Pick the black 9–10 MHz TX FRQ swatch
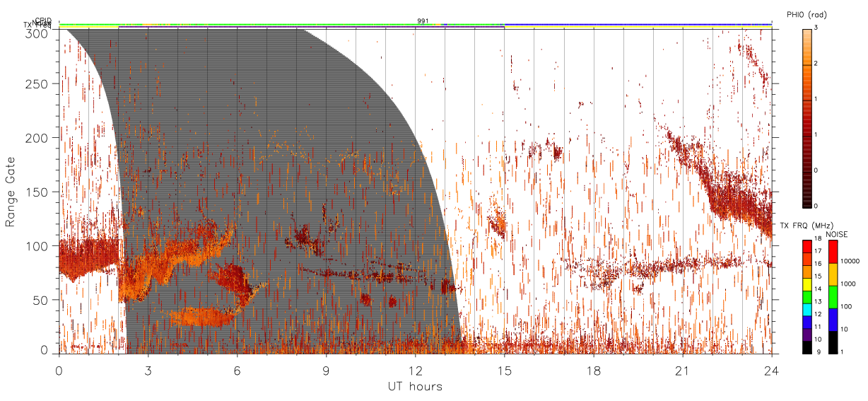The height and width of the screenshot is (401, 868). click(806, 347)
